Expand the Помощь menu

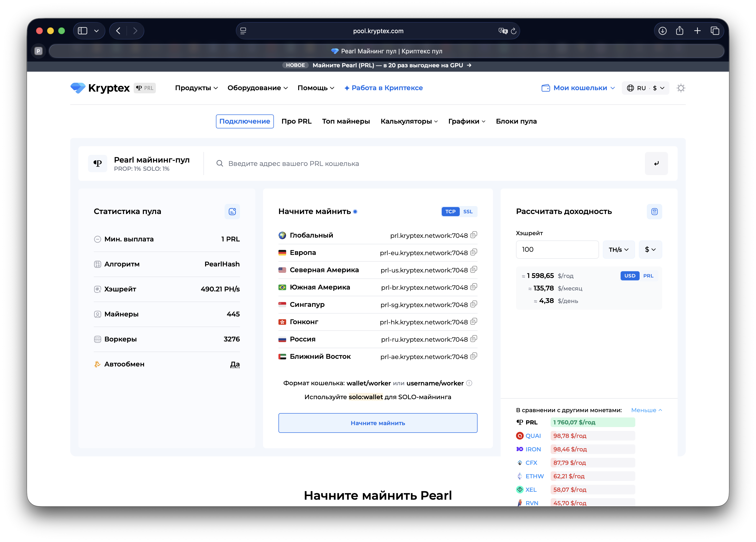316,88
